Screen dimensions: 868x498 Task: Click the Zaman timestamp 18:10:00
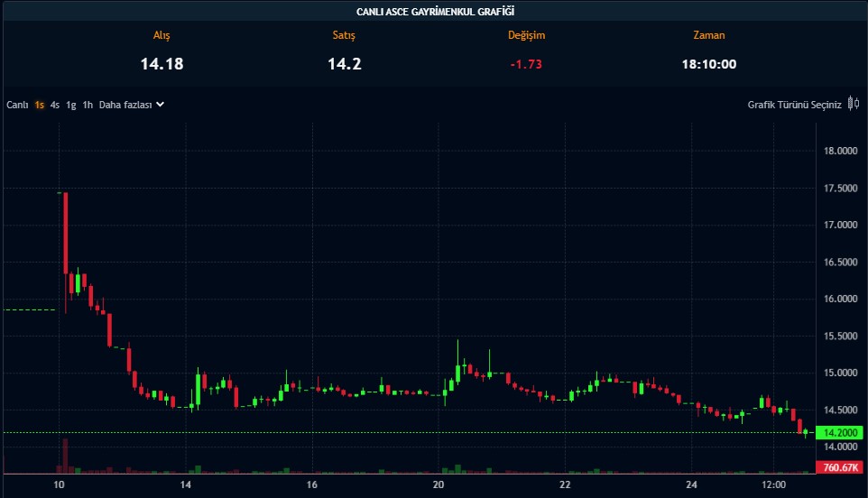pyautogui.click(x=708, y=64)
